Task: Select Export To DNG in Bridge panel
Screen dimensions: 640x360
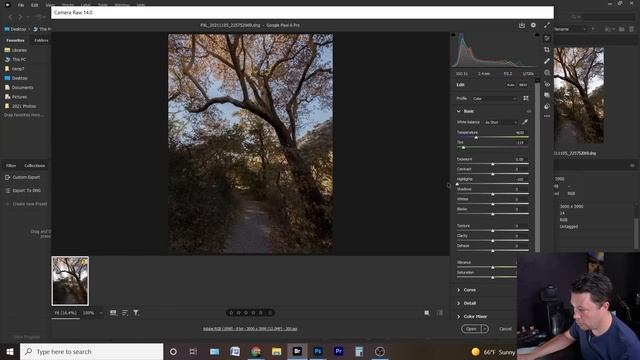Action: (23, 191)
